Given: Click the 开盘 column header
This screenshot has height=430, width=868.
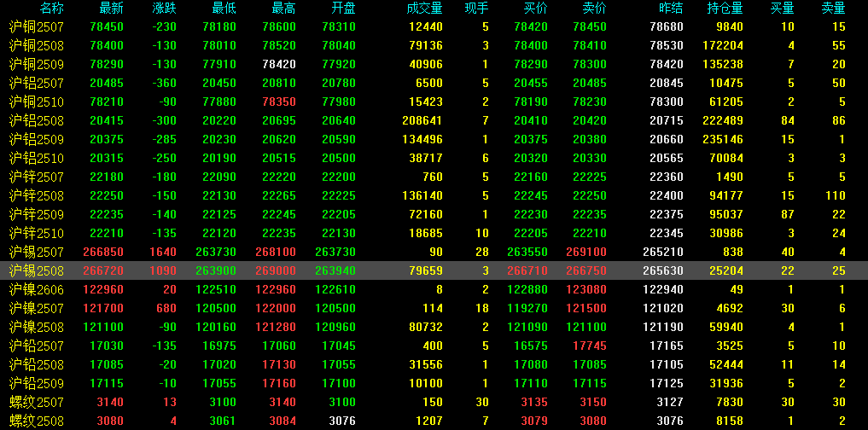Looking at the screenshot, I should point(343,9).
